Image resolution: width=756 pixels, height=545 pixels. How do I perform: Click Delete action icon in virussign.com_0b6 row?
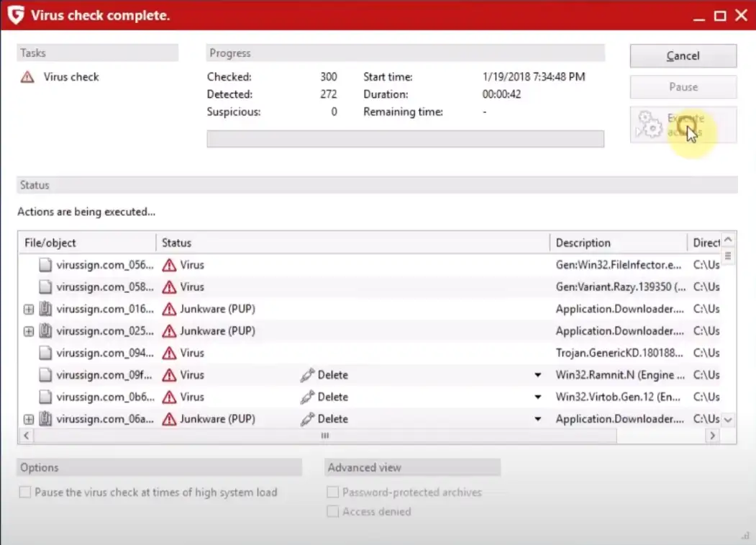pyautogui.click(x=307, y=397)
